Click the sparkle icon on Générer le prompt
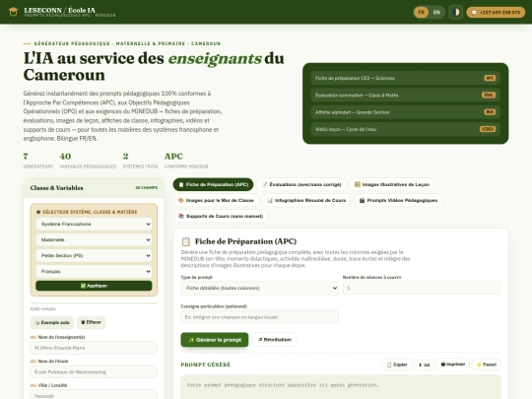Image resolution: width=532 pixels, height=399 pixels. 191,340
